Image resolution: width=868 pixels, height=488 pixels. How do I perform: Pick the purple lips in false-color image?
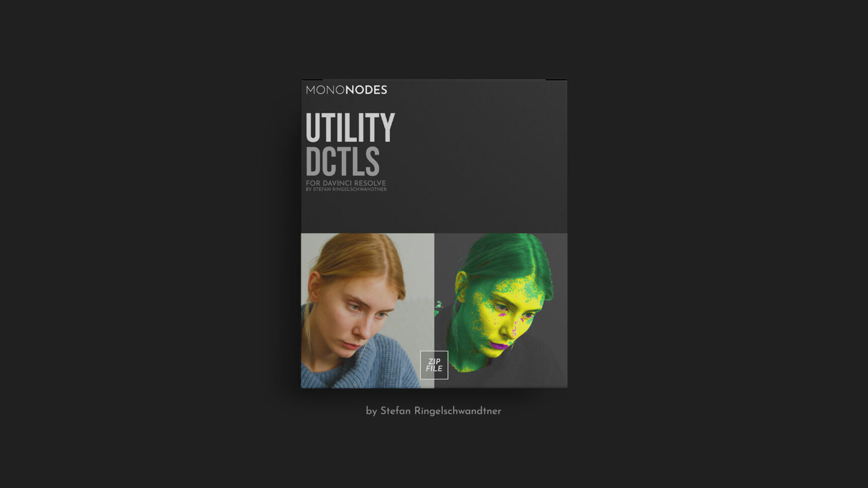pyautogui.click(x=500, y=345)
